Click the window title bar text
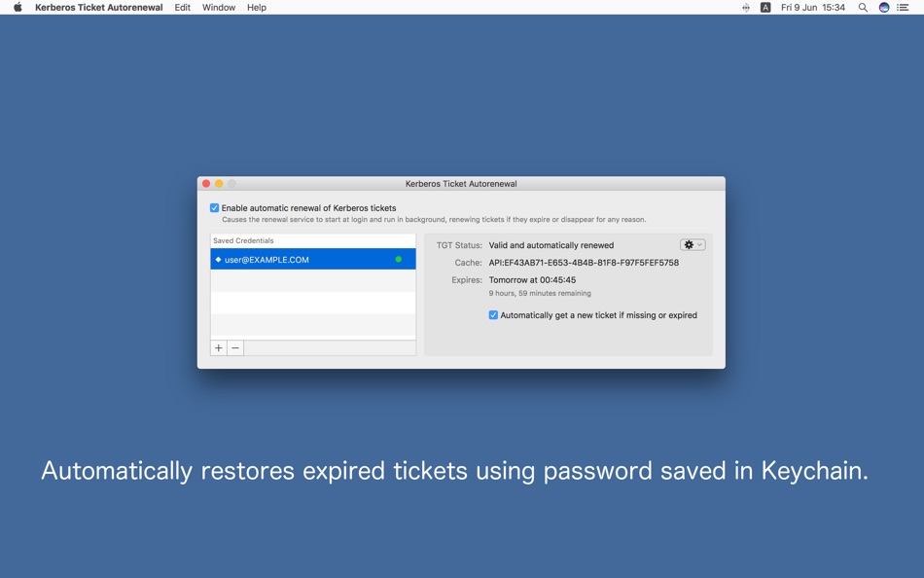924x578 pixels. (x=461, y=184)
